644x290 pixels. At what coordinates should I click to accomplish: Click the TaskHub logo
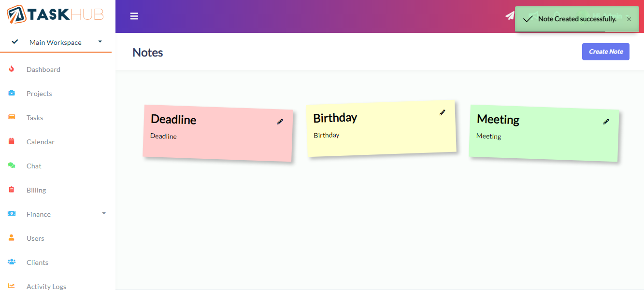click(x=55, y=14)
